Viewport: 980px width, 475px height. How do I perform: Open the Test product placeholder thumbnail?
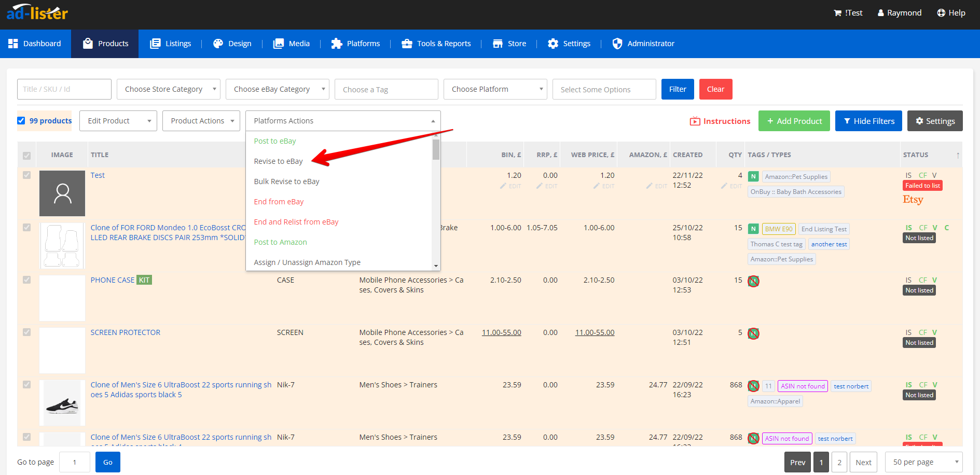tap(62, 193)
